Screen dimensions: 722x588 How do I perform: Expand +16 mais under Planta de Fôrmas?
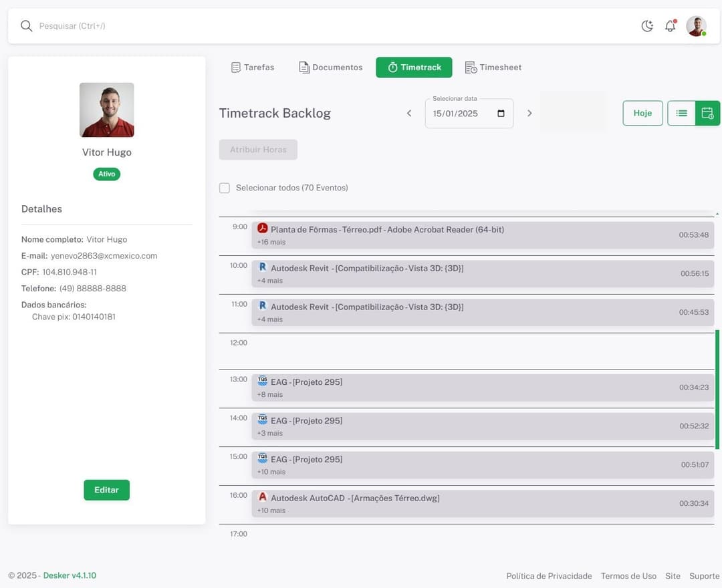pos(271,243)
